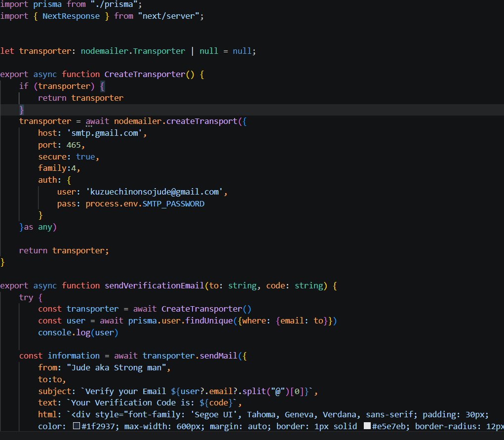
Task: Click the 'to: string' parameter
Action: 233,285
